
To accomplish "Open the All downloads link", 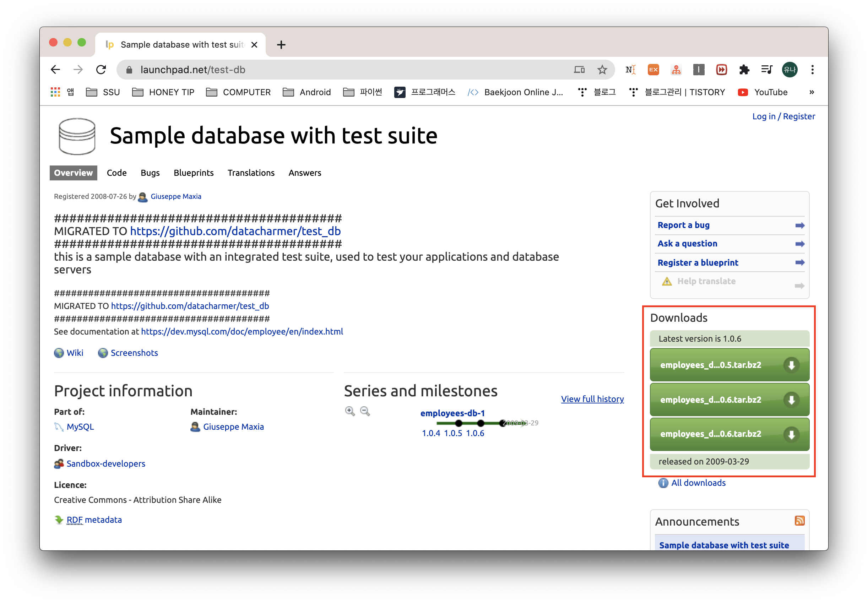I will [x=698, y=483].
